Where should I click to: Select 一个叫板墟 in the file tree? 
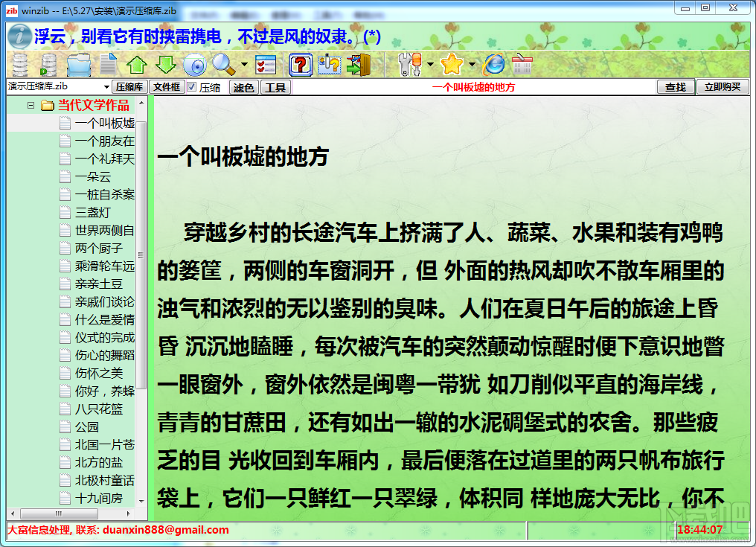pyautogui.click(x=105, y=123)
